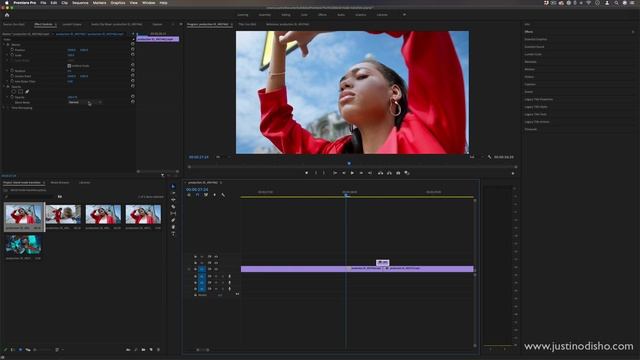640x360 pixels.
Task: Expand the Time Remapping group
Action: (4, 108)
